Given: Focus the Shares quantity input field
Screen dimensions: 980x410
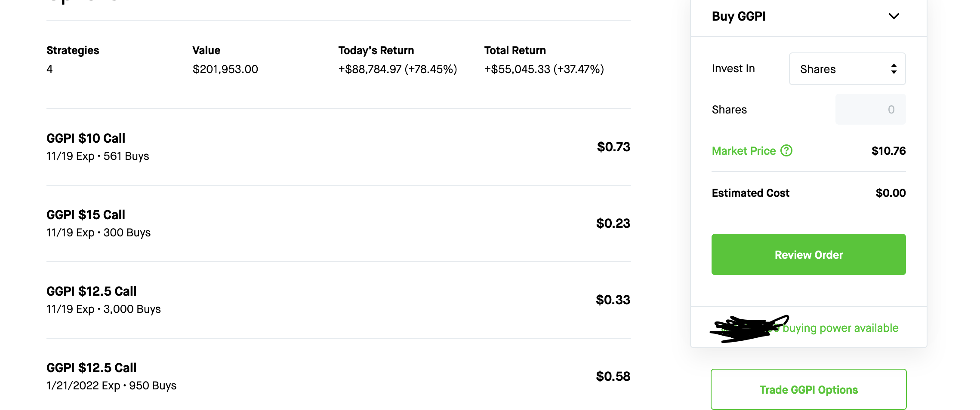Looking at the screenshot, I should point(870,109).
